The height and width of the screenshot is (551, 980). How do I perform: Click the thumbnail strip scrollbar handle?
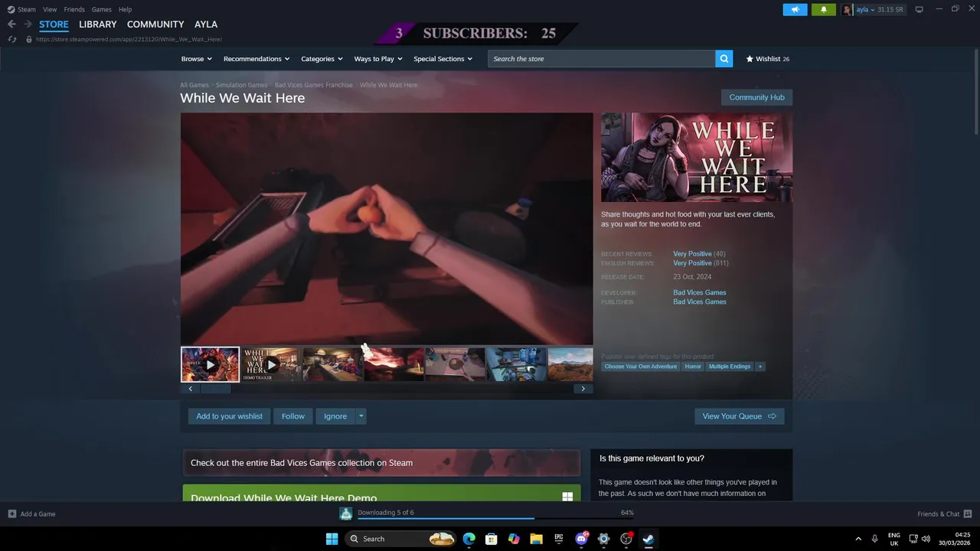tap(215, 389)
